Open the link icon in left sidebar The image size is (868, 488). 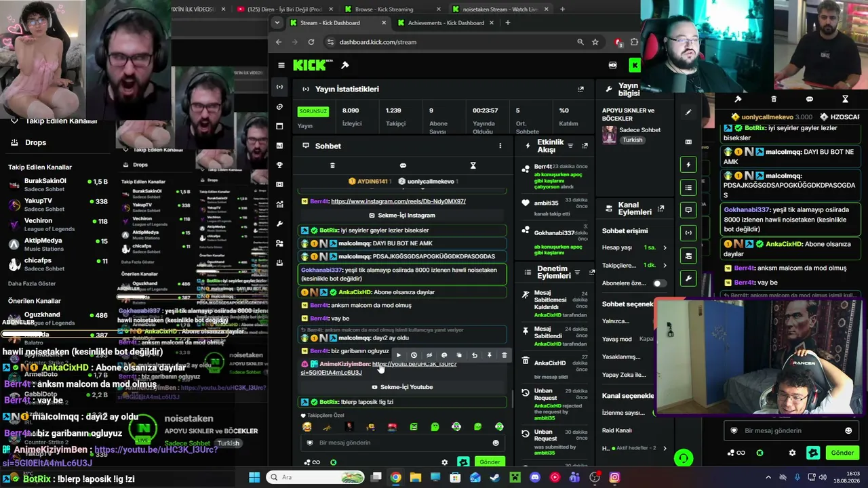[279, 106]
